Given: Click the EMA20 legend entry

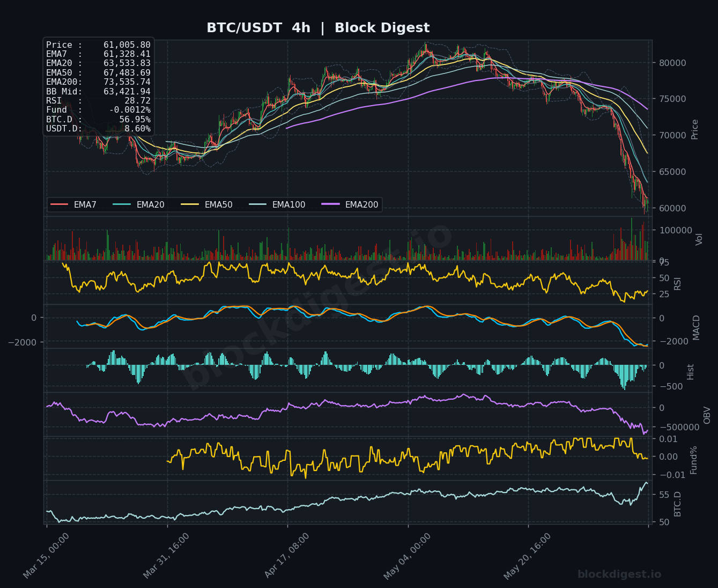Looking at the screenshot, I should [x=139, y=204].
